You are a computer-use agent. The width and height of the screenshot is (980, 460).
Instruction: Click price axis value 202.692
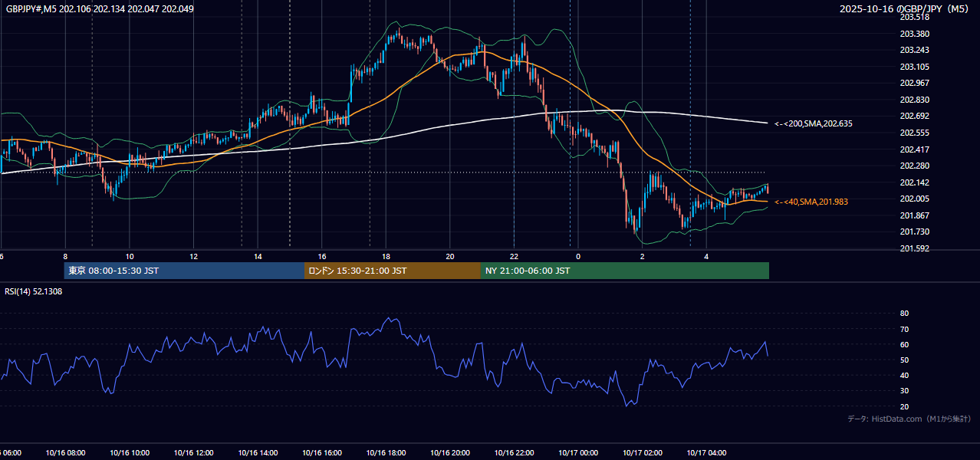[915, 116]
